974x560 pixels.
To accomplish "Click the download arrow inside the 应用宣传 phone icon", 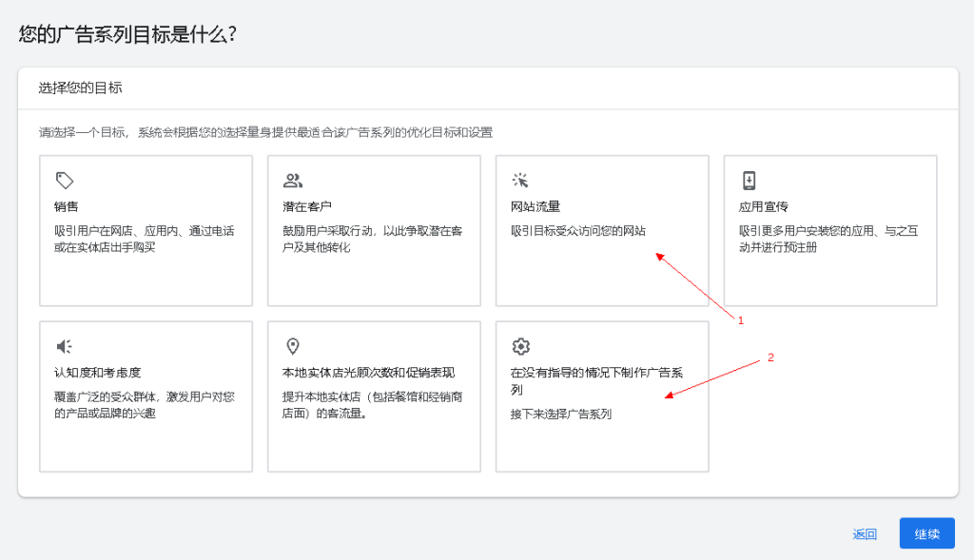I will pyautogui.click(x=750, y=179).
